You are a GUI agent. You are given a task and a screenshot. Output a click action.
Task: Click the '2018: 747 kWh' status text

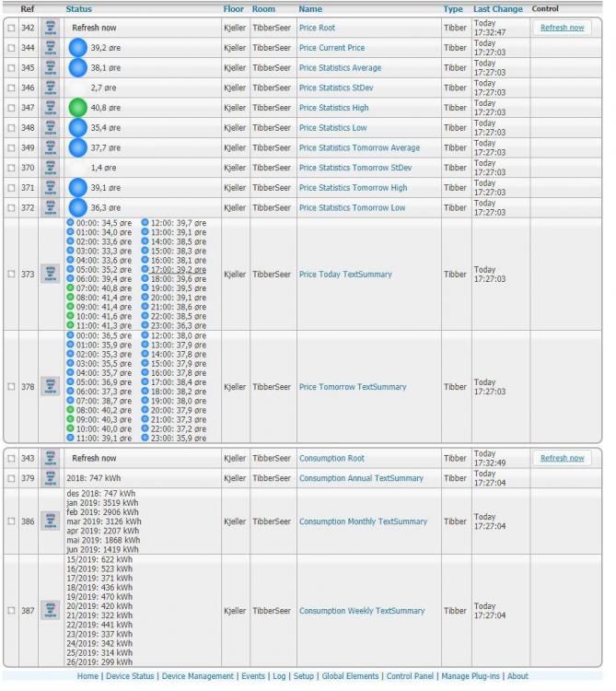point(93,478)
